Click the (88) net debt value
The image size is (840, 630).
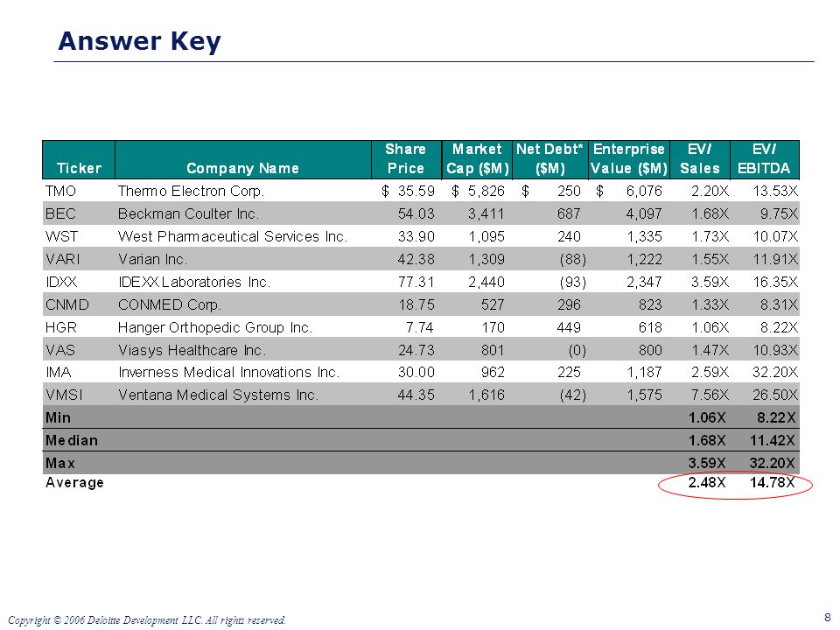point(572,259)
